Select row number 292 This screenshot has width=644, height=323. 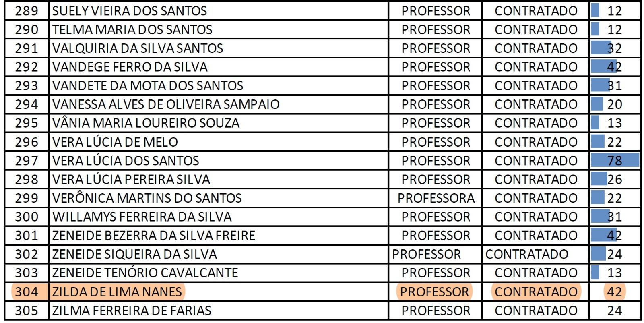[x=27, y=67]
